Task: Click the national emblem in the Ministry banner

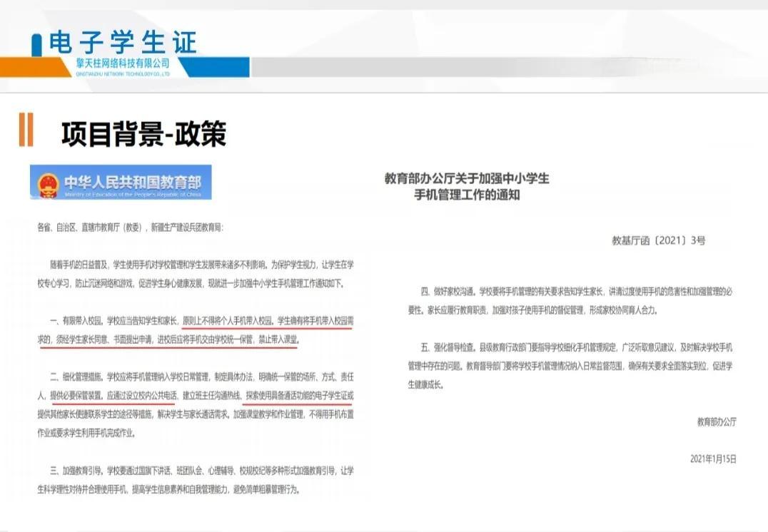Action: [49, 184]
